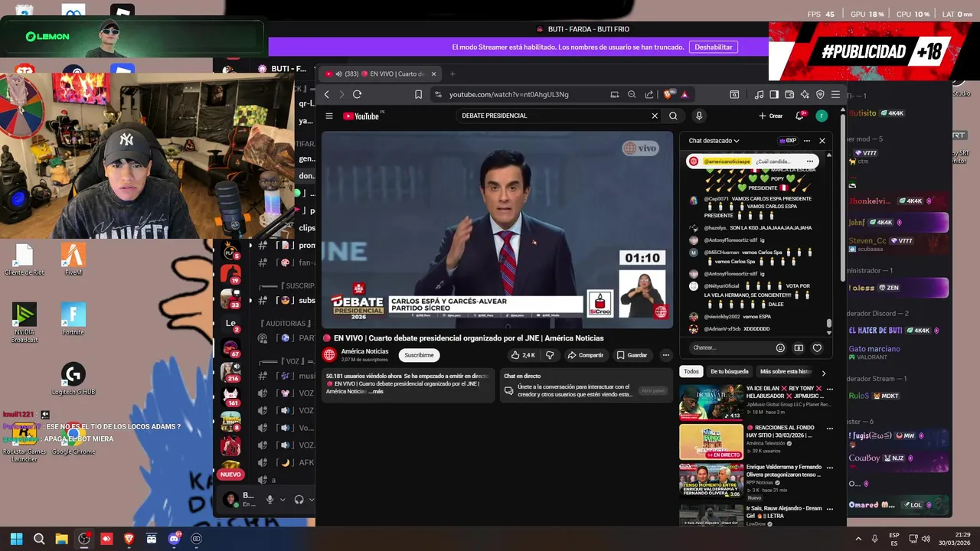
Task: Clear the YouTube search box text
Action: 655,116
